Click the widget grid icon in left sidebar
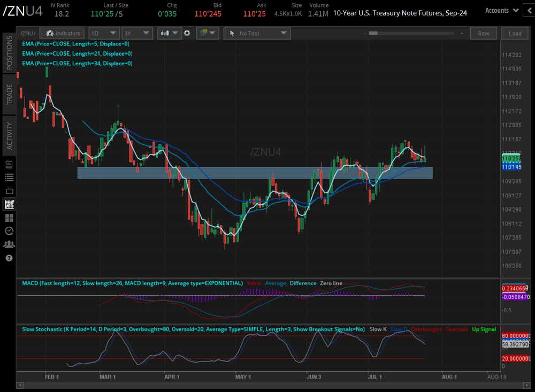The image size is (535, 392). tap(7, 218)
